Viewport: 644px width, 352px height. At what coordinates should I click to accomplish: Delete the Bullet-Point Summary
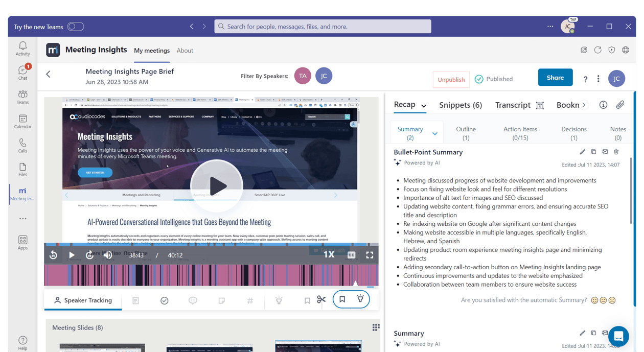(616, 152)
